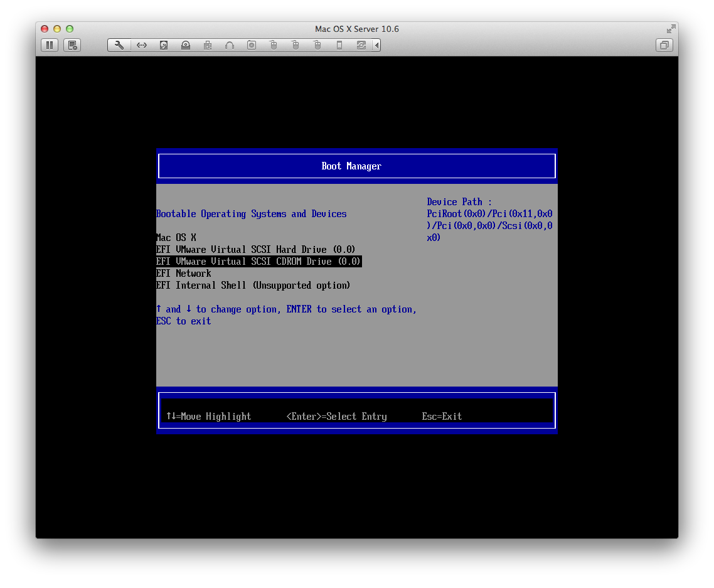Viewport: 714px width, 588px height.
Task: Enter Unity view using right toolbar button
Action: pos(664,45)
